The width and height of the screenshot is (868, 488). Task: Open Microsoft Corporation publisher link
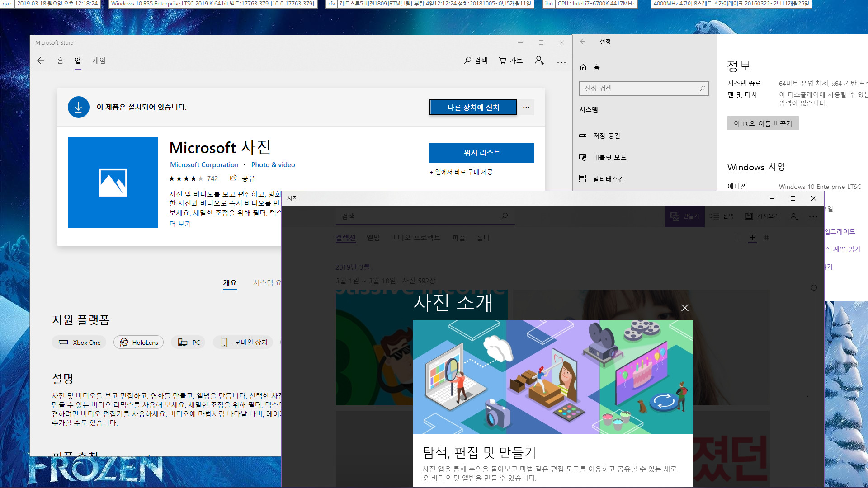tap(204, 165)
